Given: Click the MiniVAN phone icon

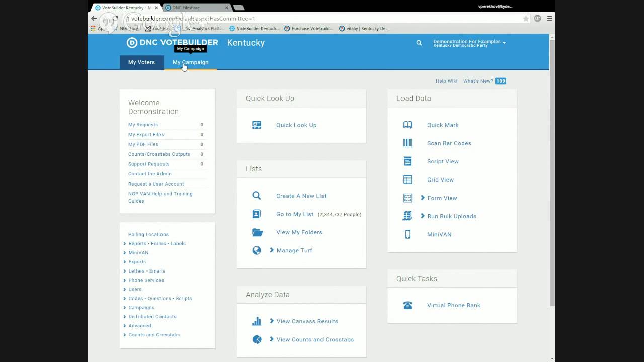Looking at the screenshot, I should [x=408, y=234].
